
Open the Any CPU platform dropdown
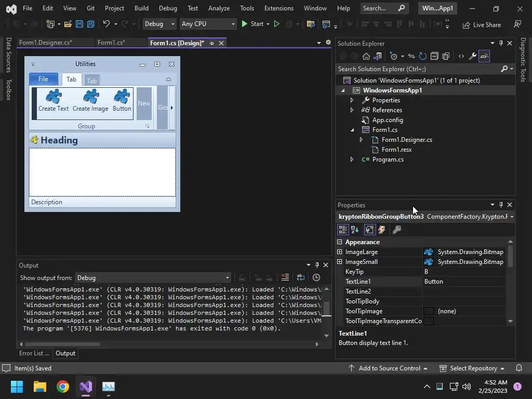pos(208,24)
